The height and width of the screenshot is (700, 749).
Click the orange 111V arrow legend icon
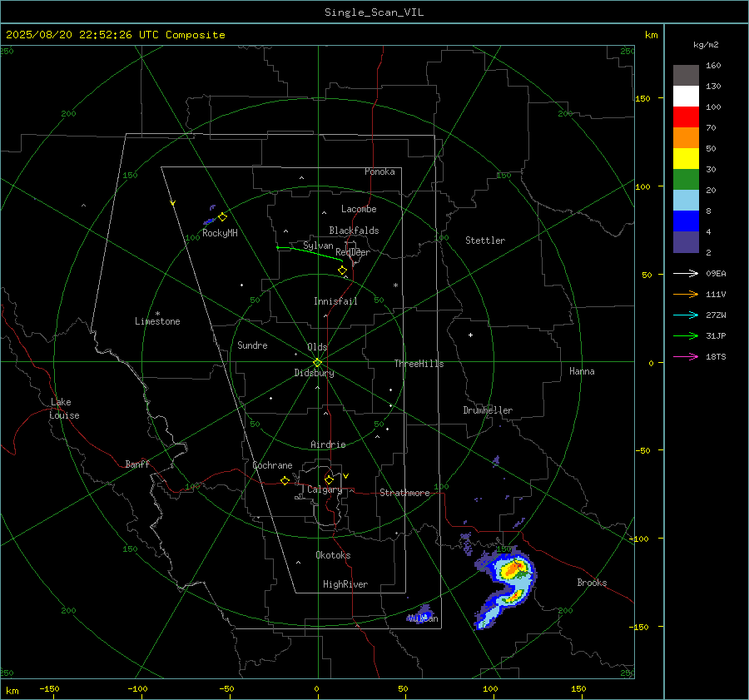(x=686, y=295)
